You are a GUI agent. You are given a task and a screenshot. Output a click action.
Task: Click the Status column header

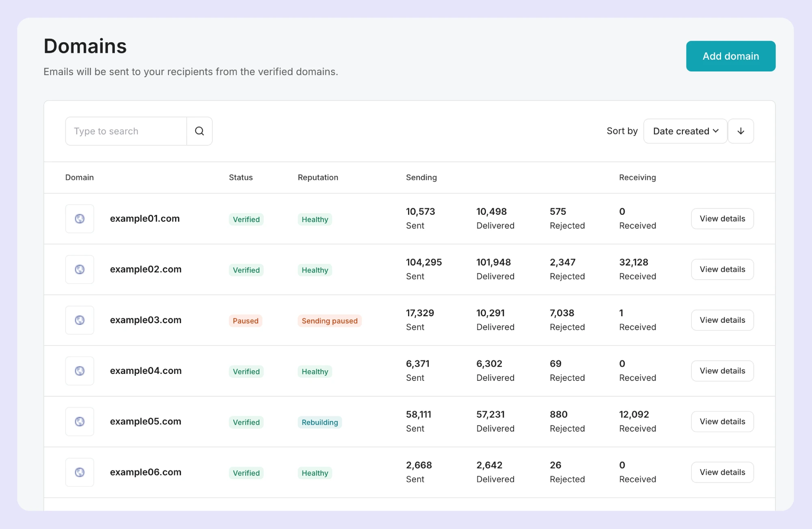(241, 177)
